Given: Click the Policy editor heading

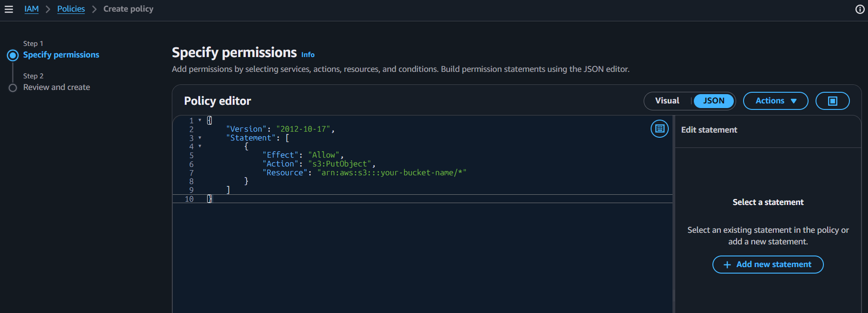Looking at the screenshot, I should pyautogui.click(x=217, y=101).
